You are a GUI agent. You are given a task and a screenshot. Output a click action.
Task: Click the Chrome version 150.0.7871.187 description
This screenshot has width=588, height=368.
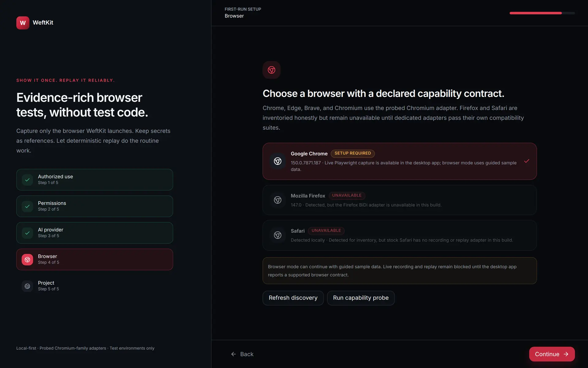pyautogui.click(x=404, y=166)
